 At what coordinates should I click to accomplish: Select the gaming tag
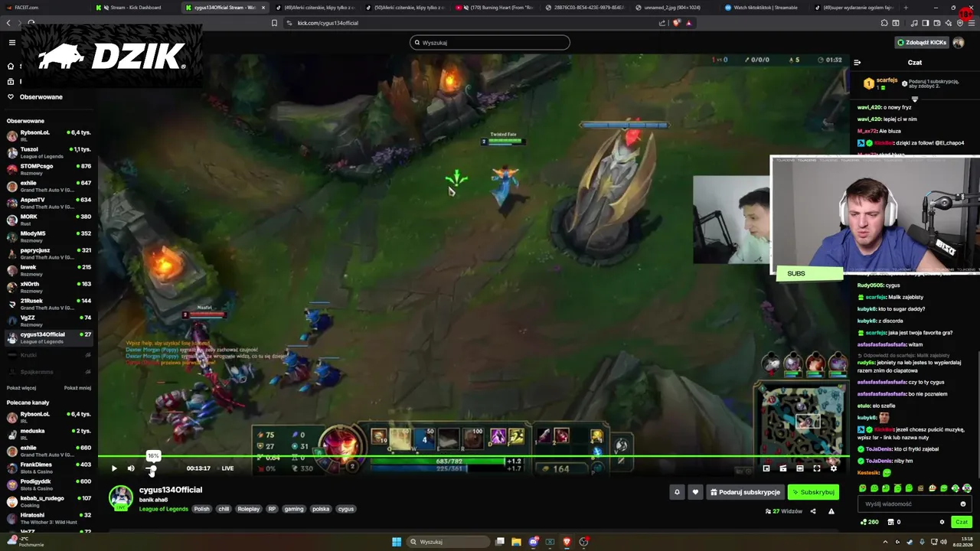coord(294,509)
